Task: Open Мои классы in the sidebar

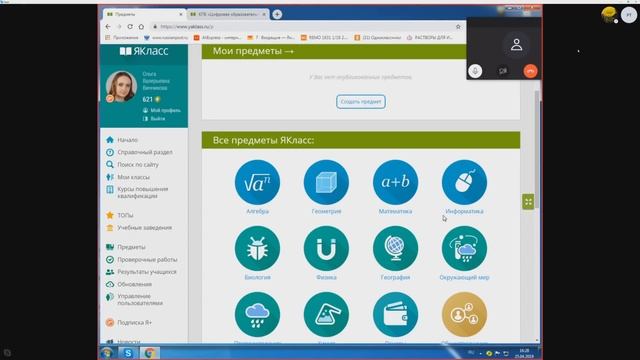Action: pyautogui.click(x=128, y=177)
